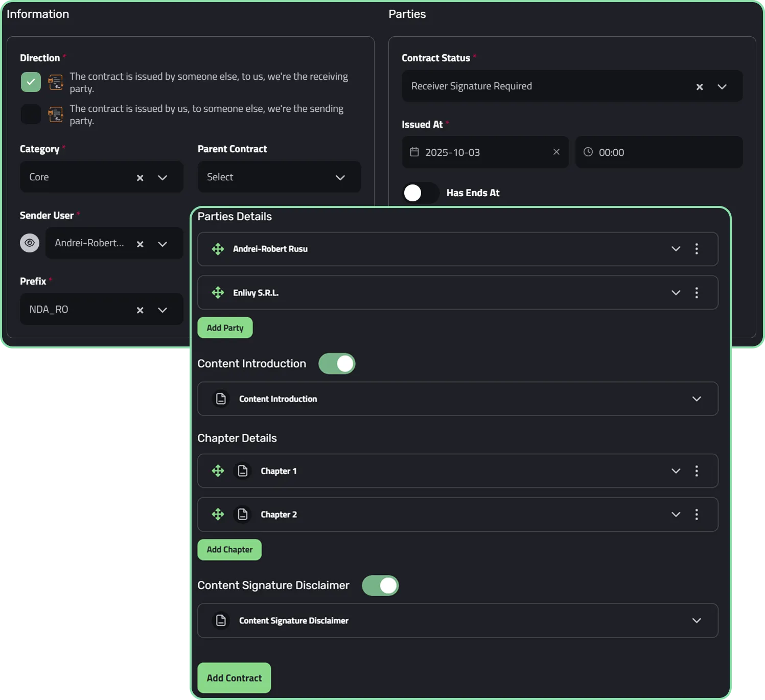Viewport: 765px width, 700px height.
Task: Click the Issued At date field
Action: tap(485, 152)
